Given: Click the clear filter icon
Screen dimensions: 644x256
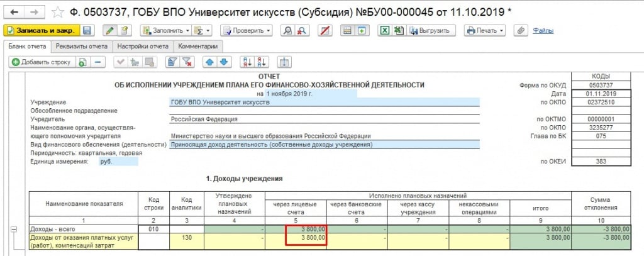Looking at the screenshot, I should point(186,62).
